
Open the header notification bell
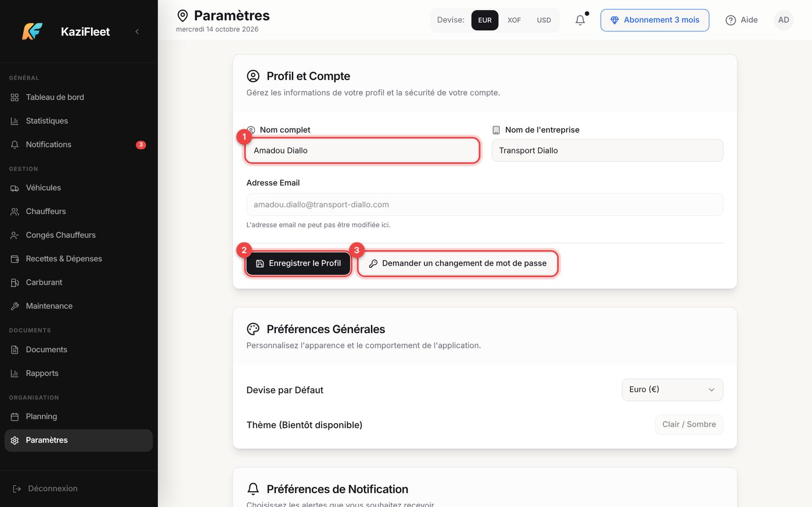tap(580, 20)
